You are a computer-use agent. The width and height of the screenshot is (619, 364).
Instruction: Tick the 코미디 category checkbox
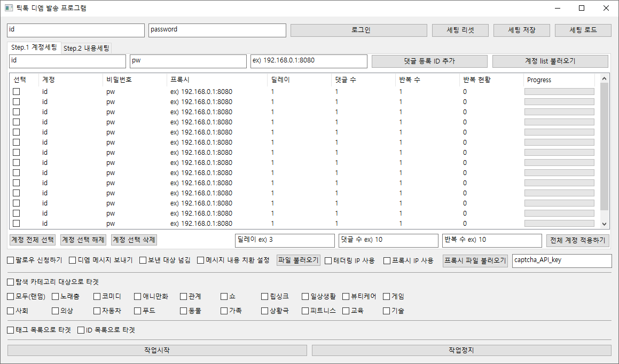pos(97,297)
